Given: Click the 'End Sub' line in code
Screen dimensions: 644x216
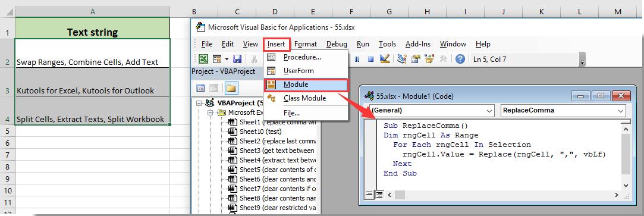Looking at the screenshot, I should pos(400,173).
